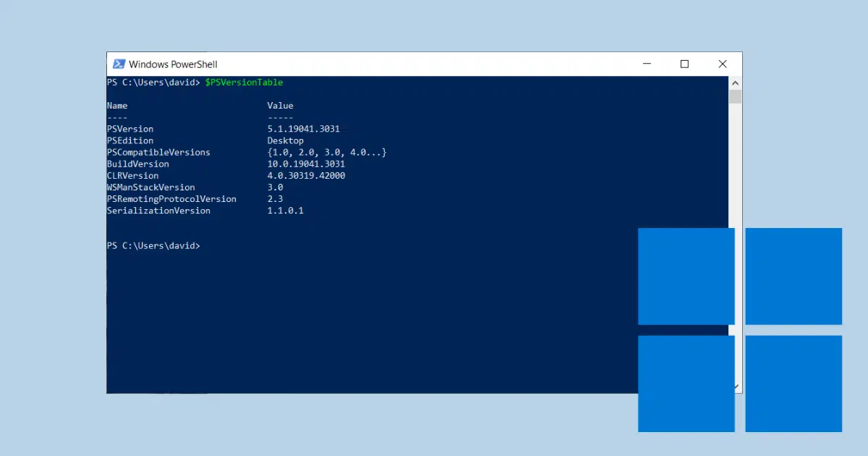Minimize the Windows PowerShell window

[646, 64]
